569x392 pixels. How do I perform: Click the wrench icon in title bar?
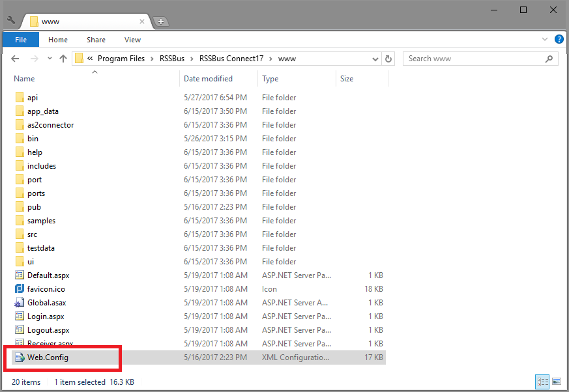[x=11, y=20]
